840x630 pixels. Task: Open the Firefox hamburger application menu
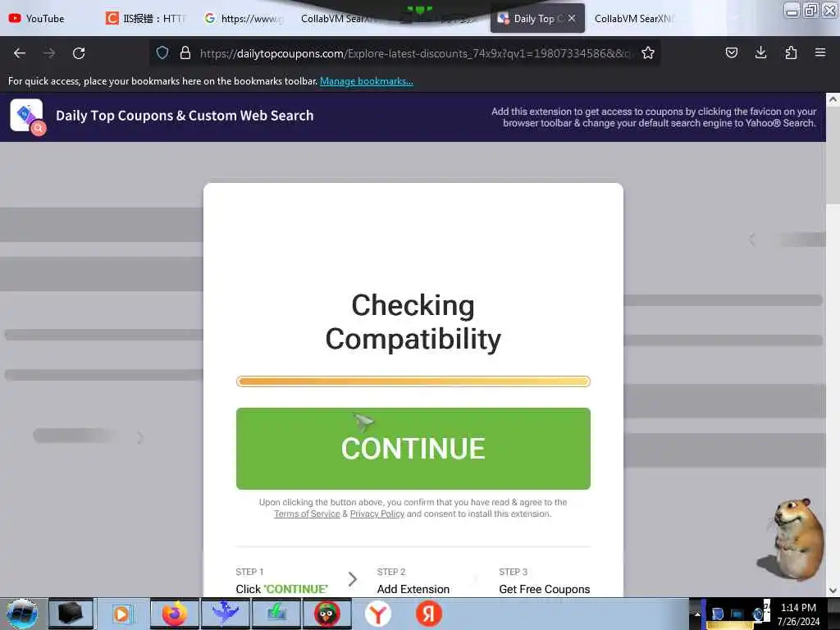(x=820, y=52)
